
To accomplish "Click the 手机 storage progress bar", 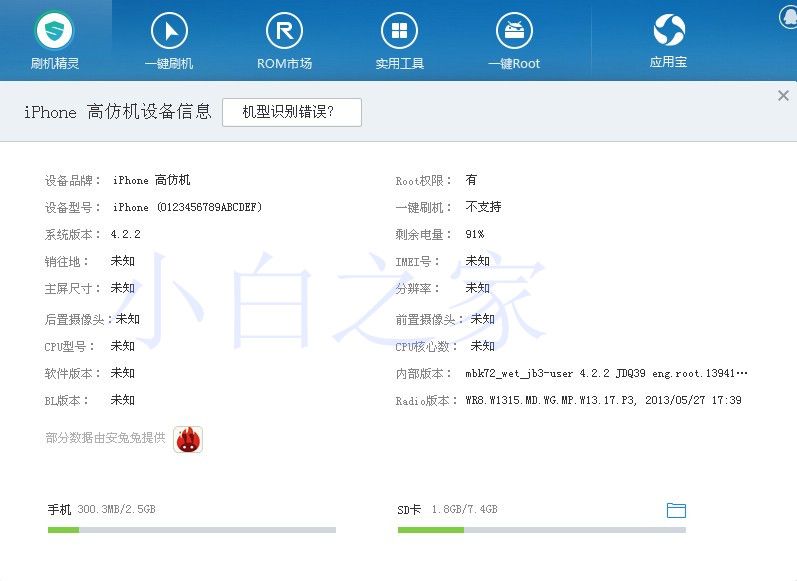I will [x=192, y=530].
